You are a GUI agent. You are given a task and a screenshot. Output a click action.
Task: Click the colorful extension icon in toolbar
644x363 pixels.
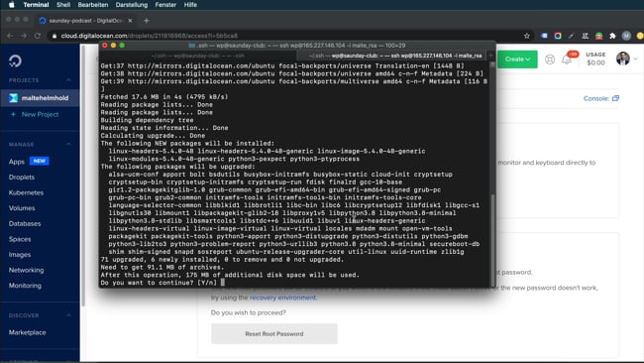pyautogui.click(x=558, y=36)
